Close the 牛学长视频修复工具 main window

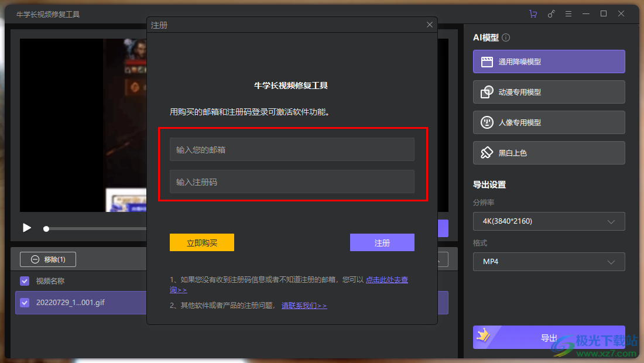[x=621, y=14]
